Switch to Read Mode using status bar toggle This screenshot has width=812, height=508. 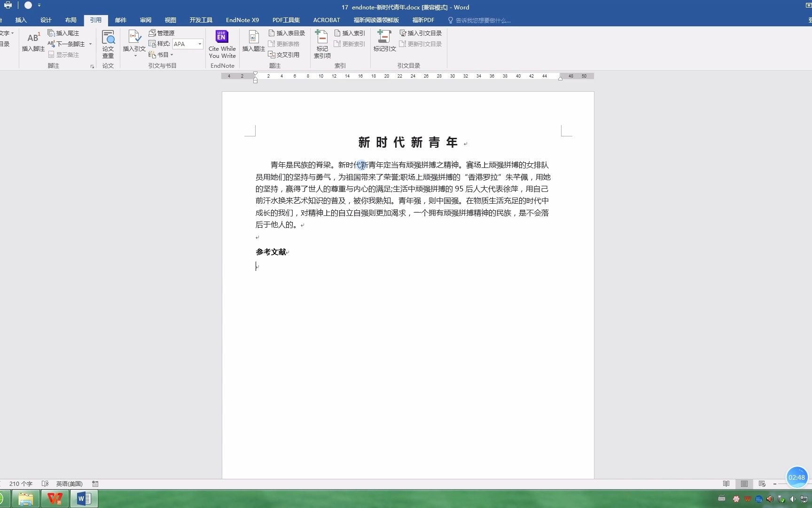click(726, 484)
